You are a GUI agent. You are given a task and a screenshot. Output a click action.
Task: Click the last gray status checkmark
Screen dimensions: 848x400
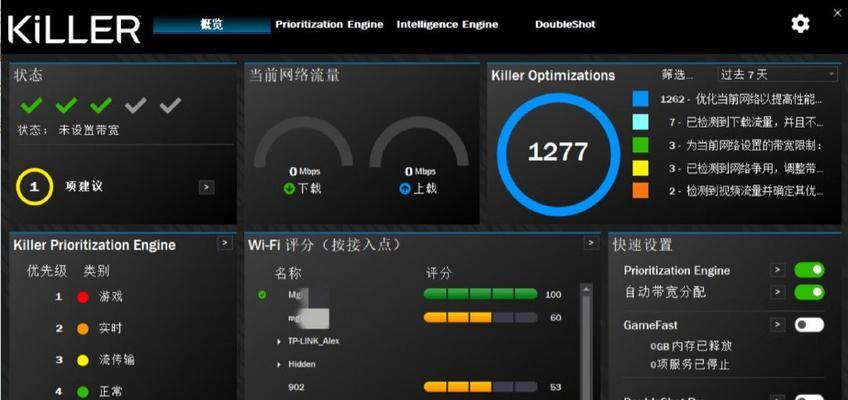170,105
